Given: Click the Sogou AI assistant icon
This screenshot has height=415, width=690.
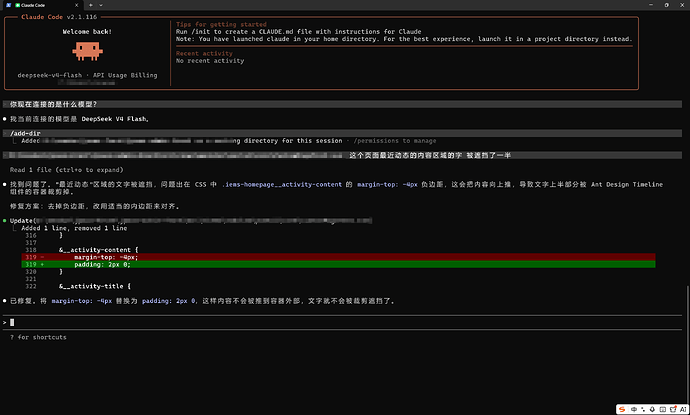Looking at the screenshot, I should point(683,409).
